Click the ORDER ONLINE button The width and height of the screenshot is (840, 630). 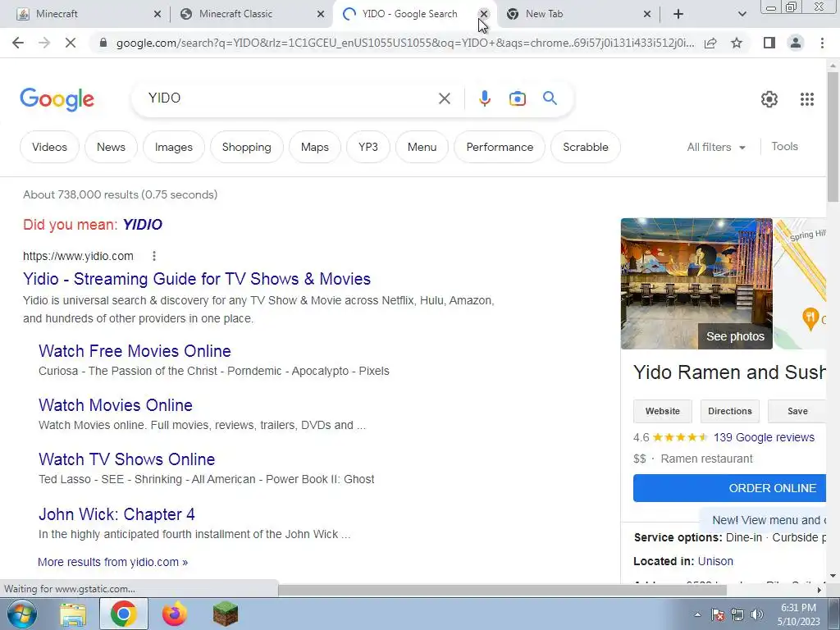[729, 488]
